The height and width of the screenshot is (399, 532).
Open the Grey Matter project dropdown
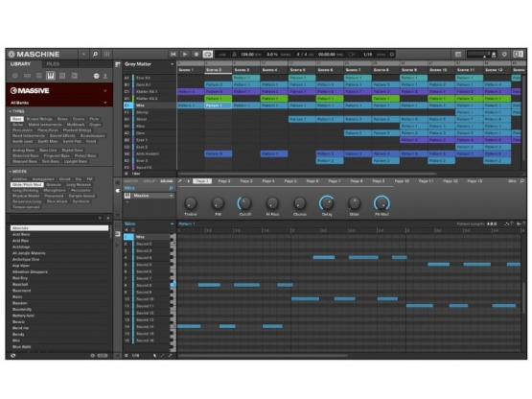172,64
